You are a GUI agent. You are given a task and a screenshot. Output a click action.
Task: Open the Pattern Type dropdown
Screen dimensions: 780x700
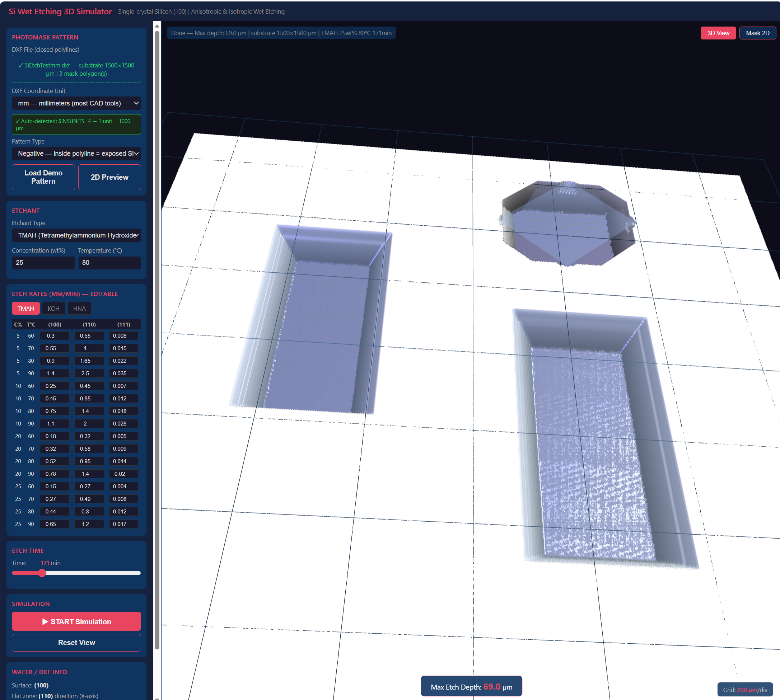pos(76,154)
